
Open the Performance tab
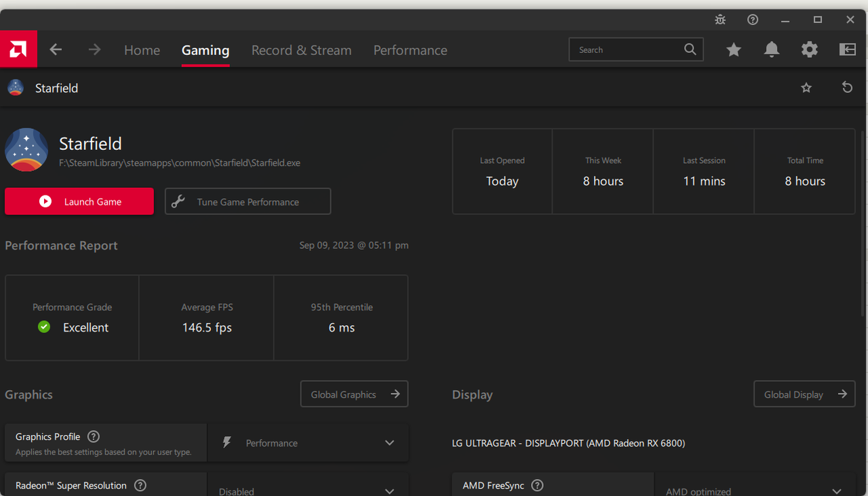tap(410, 50)
